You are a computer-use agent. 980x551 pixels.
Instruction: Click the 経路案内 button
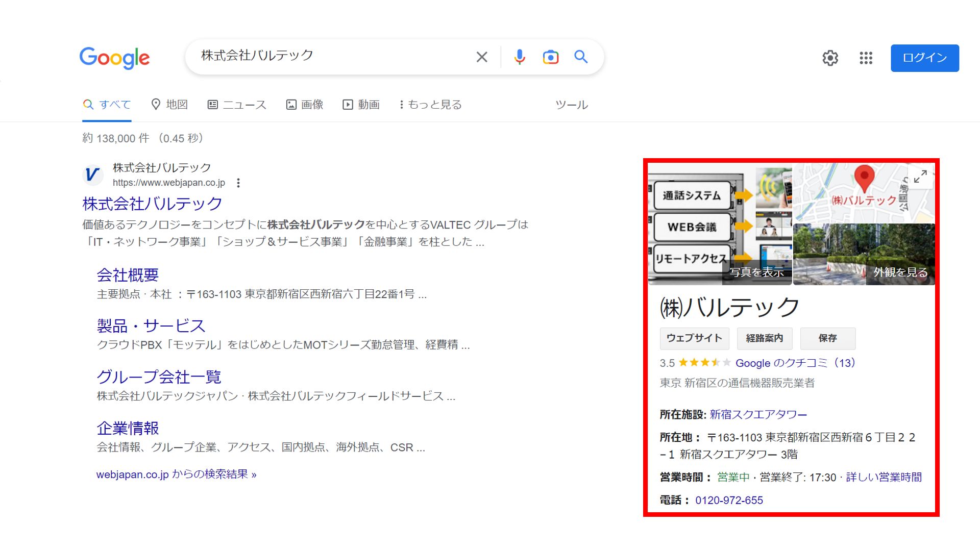[764, 338]
